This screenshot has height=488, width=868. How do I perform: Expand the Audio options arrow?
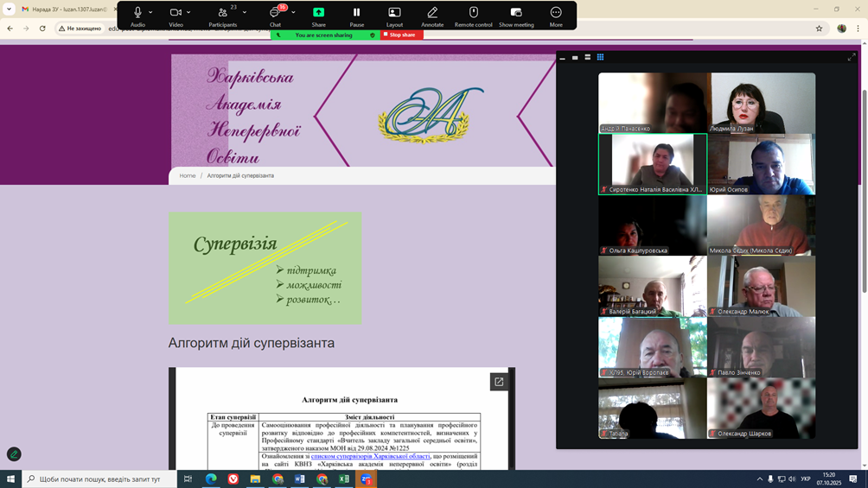(x=150, y=13)
